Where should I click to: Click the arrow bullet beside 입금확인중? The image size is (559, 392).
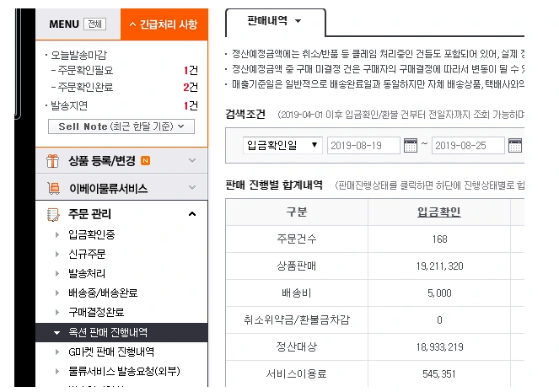pyautogui.click(x=57, y=234)
